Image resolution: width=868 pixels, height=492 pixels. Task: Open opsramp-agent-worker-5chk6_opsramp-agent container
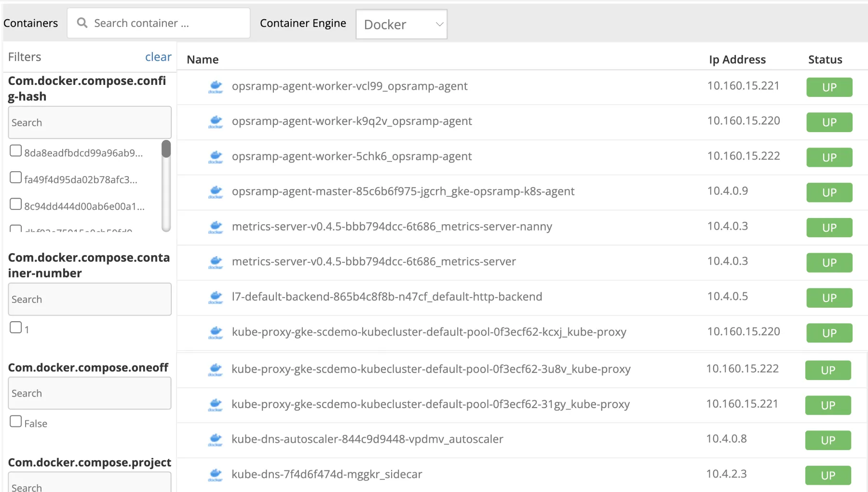pyautogui.click(x=352, y=156)
